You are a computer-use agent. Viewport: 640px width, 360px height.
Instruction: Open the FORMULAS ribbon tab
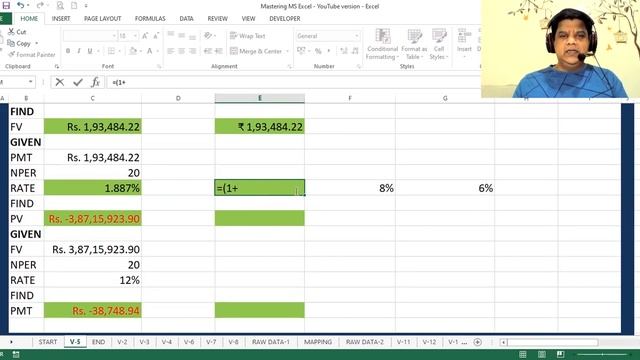[x=150, y=19]
